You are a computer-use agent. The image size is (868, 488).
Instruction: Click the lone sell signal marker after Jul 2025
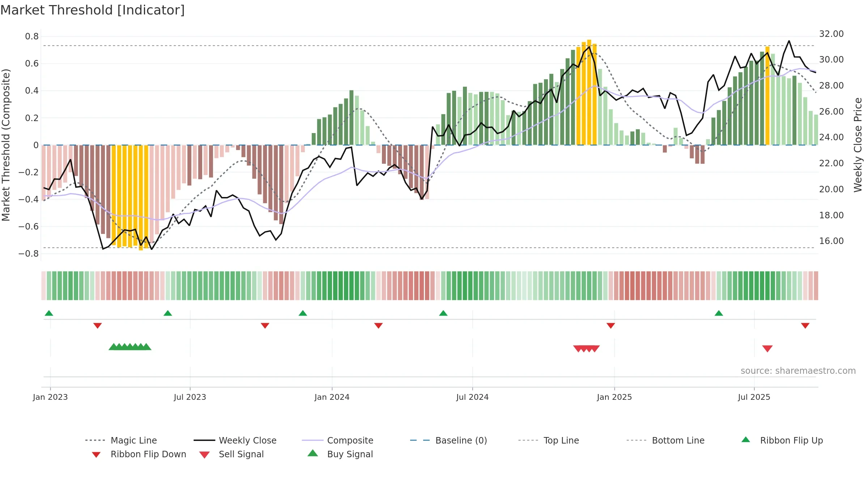coord(767,349)
